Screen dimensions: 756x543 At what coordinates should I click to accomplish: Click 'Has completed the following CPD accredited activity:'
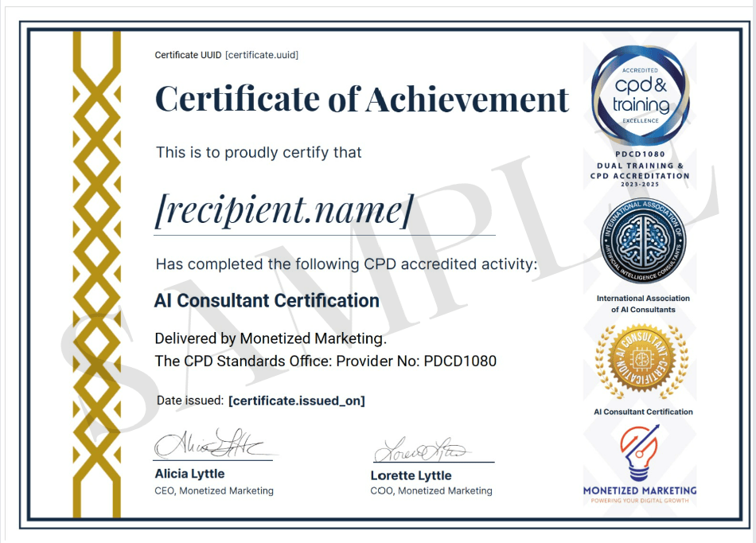[x=346, y=264]
